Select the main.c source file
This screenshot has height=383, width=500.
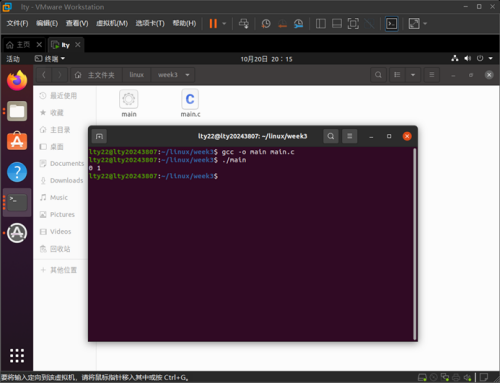[190, 103]
